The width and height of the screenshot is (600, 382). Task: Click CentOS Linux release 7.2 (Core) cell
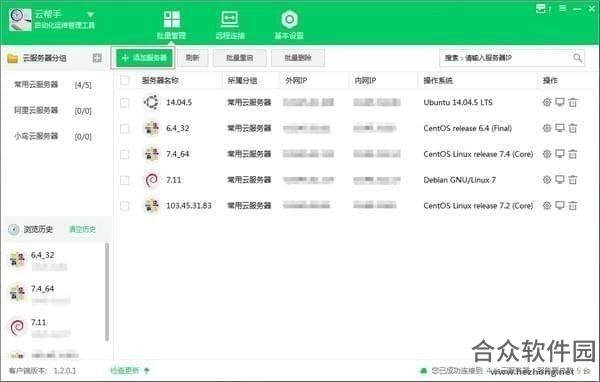click(x=478, y=206)
